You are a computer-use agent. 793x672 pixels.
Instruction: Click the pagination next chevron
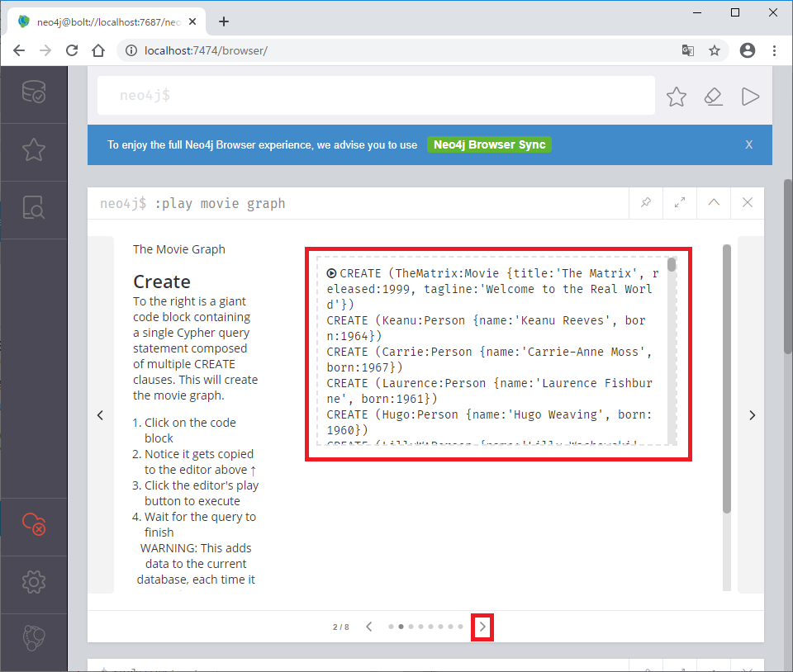[x=482, y=627]
